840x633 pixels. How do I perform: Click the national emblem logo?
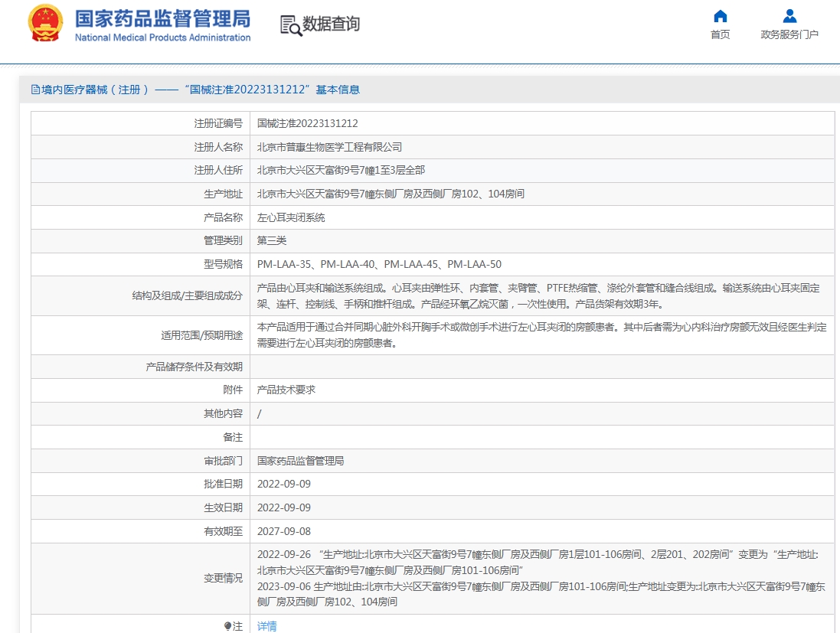pos(45,23)
